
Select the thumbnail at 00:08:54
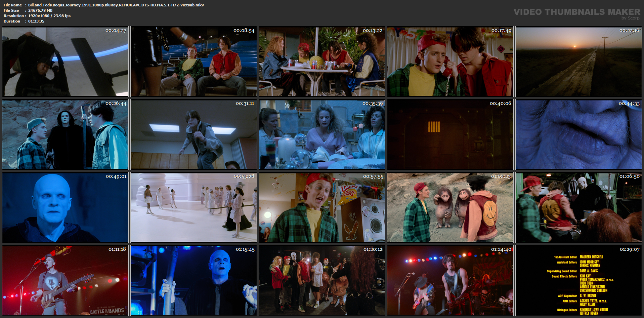194,62
